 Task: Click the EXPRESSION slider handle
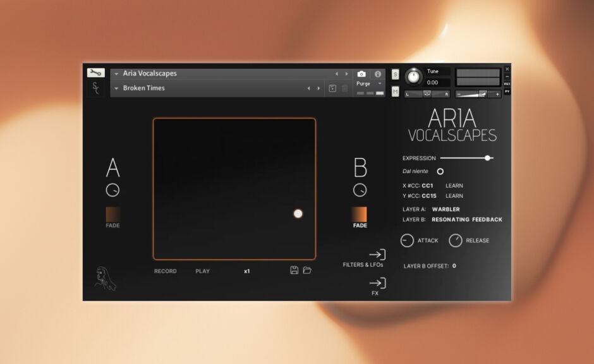coord(487,158)
